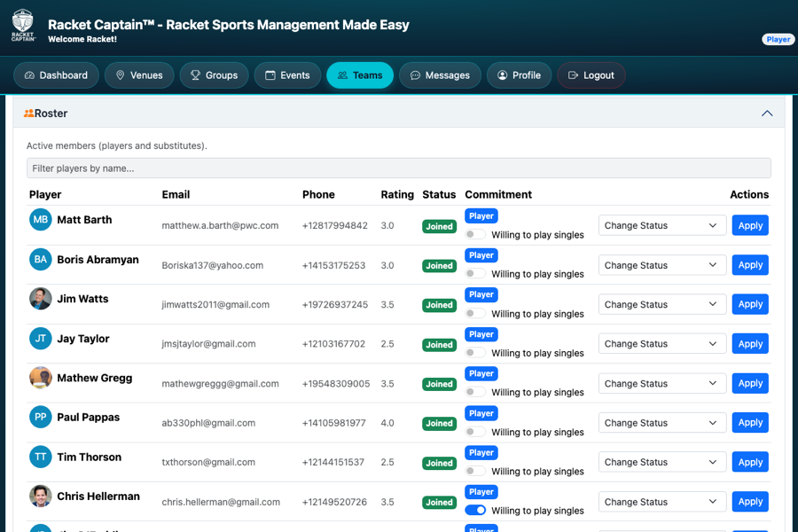This screenshot has height=532, width=798.
Task: Toggle singles willingness for Mathew Gregg
Action: tap(475, 392)
